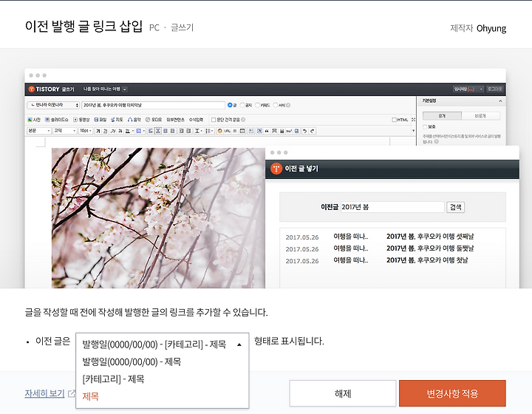Image resolution: width=532 pixels, height=414 pixels.
Task: Open the text color picker in toolbar
Action: pos(129,131)
